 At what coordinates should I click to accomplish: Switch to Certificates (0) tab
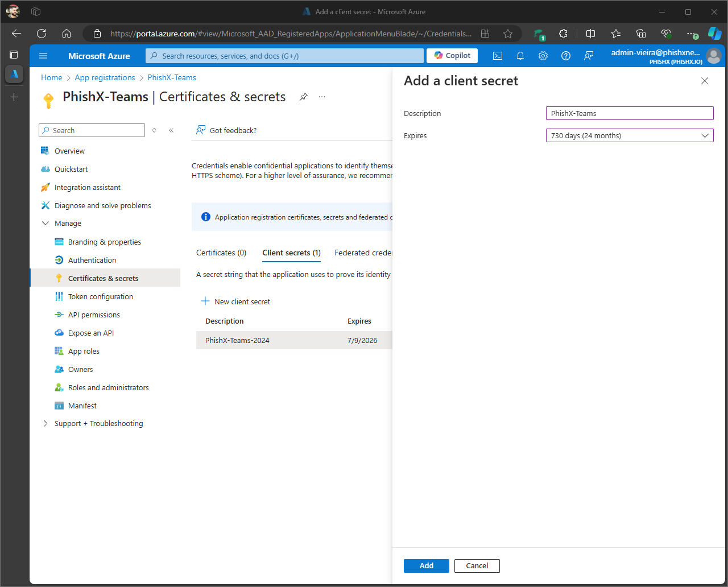(x=221, y=253)
